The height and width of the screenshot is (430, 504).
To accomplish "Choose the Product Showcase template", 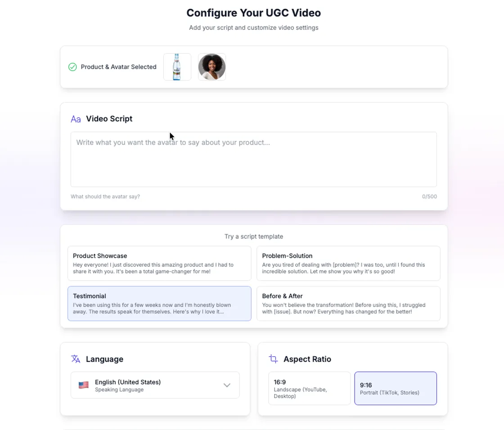I will [159, 263].
